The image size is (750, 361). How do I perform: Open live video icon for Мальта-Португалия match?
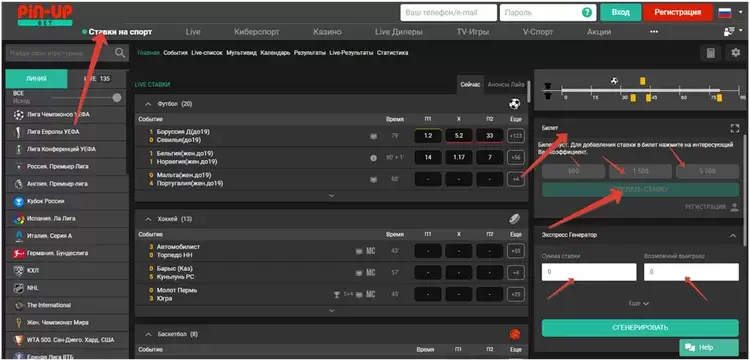374,179
